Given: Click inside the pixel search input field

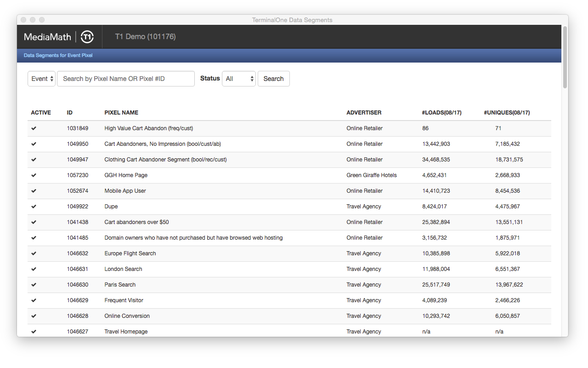Looking at the screenshot, I should [x=125, y=78].
